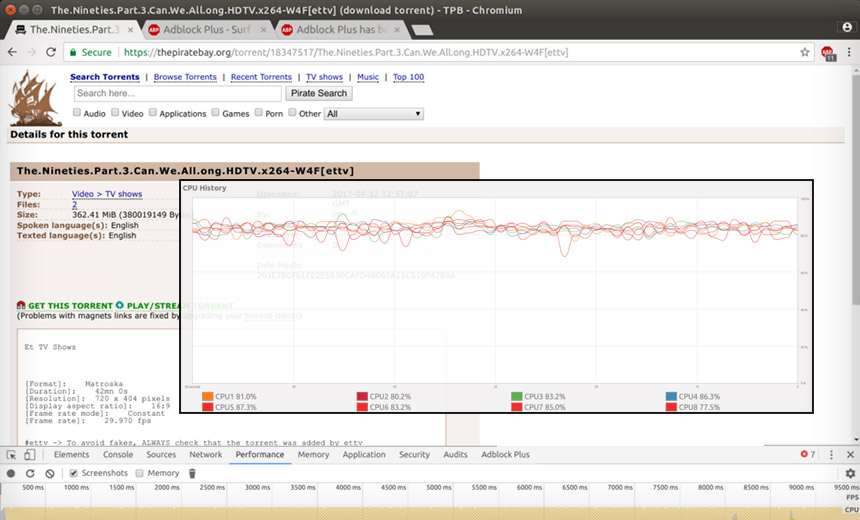The image size is (860, 520).
Task: Click CPU3 green color swatch in legend
Action: click(517, 397)
